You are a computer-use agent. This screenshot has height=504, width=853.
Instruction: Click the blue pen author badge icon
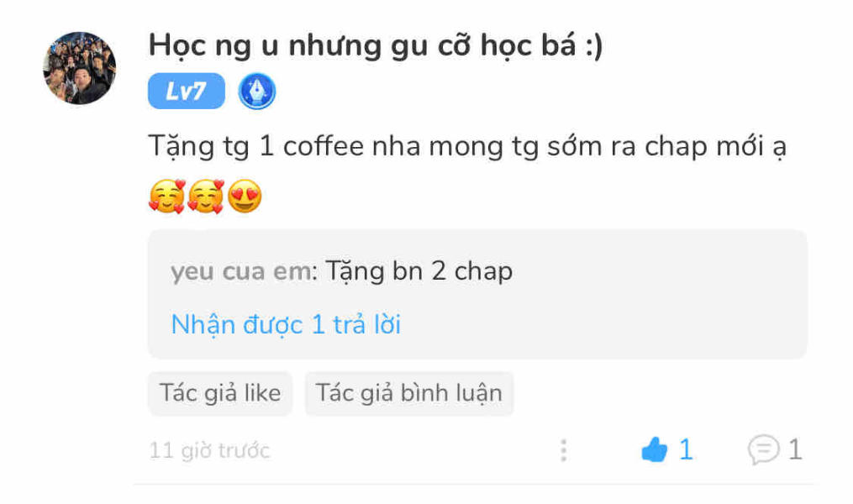point(257,92)
